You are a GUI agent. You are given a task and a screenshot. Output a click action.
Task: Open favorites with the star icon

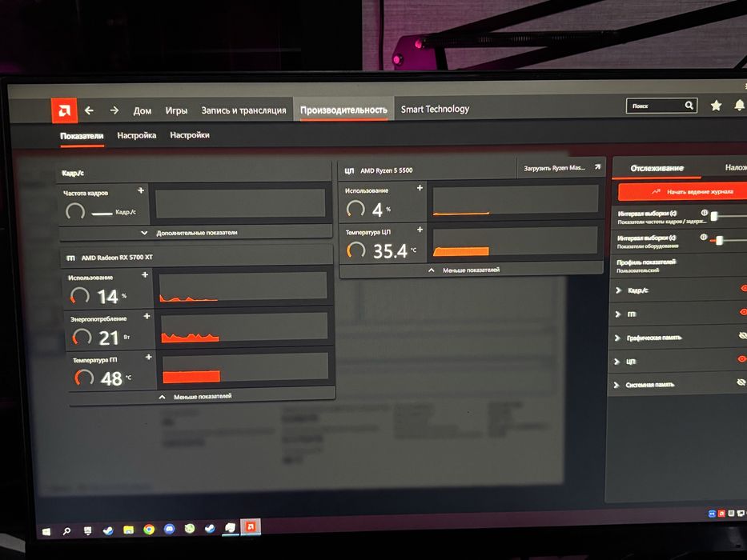tap(716, 106)
